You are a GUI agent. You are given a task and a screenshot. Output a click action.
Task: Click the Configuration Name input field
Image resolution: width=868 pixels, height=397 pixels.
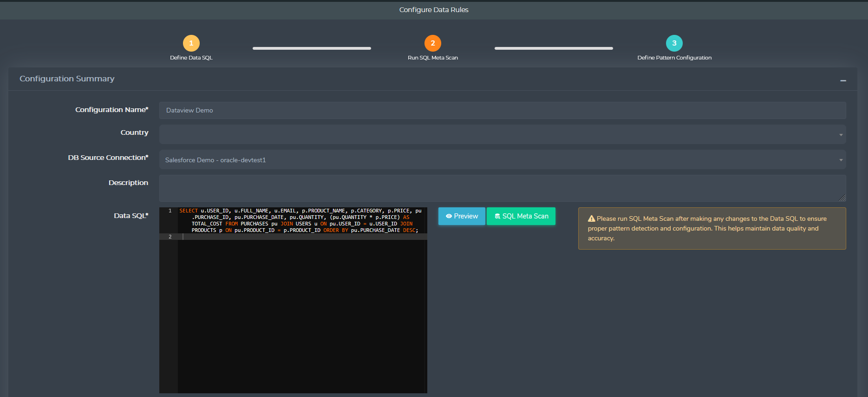coord(503,110)
